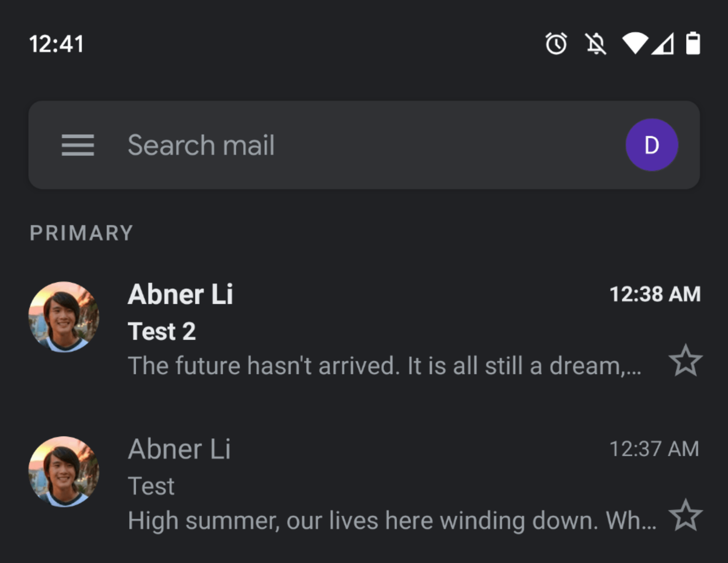The image size is (728, 563).
Task: Click the 12:38 AM timestamp
Action: (x=655, y=294)
